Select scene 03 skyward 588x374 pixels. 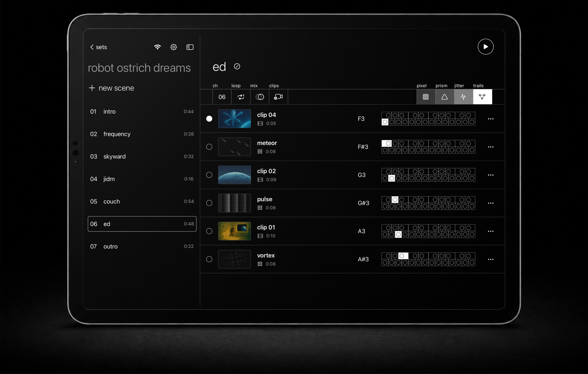tap(142, 156)
